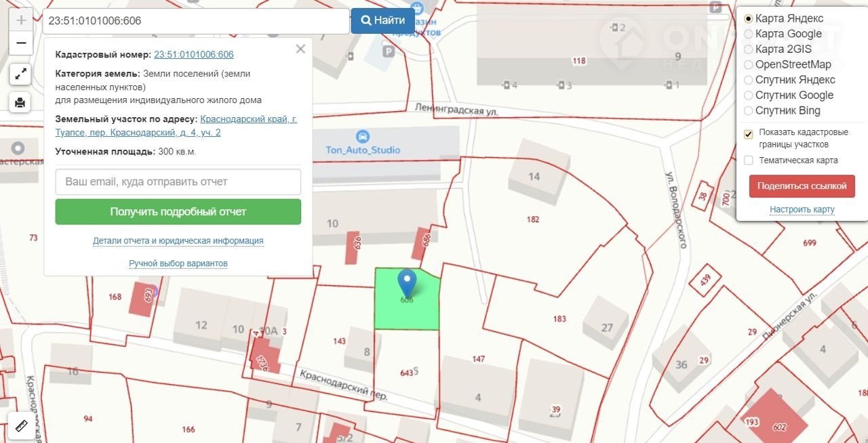Click the Ton_Auto_Studio car service marker
The height and width of the screenshot is (443, 868).
point(363,136)
